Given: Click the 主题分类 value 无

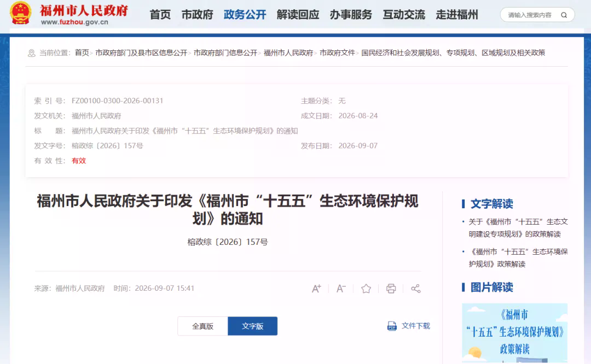Looking at the screenshot, I should click(x=342, y=101).
